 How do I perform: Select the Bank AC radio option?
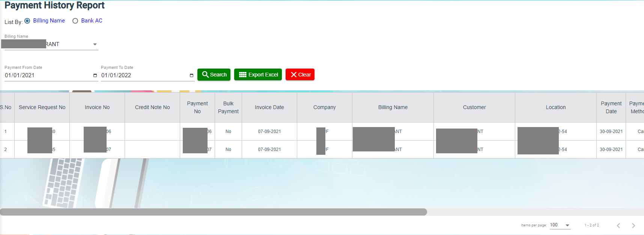tap(75, 21)
